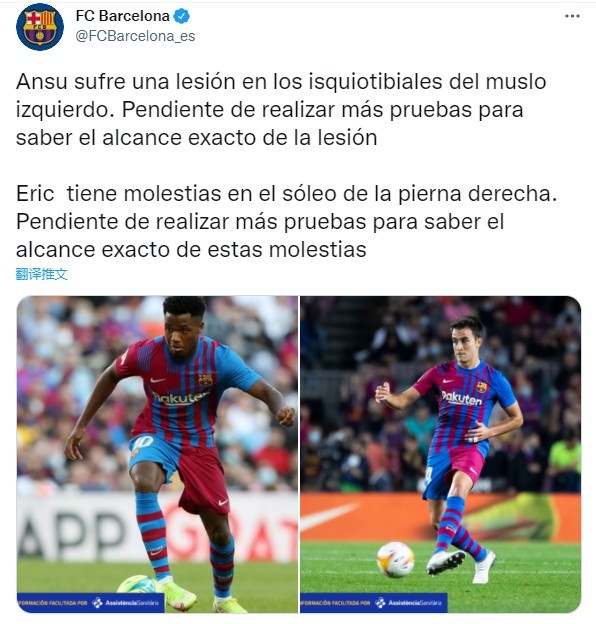The image size is (596, 624).
Task: Click the FC Barcelona display name
Action: [123, 16]
